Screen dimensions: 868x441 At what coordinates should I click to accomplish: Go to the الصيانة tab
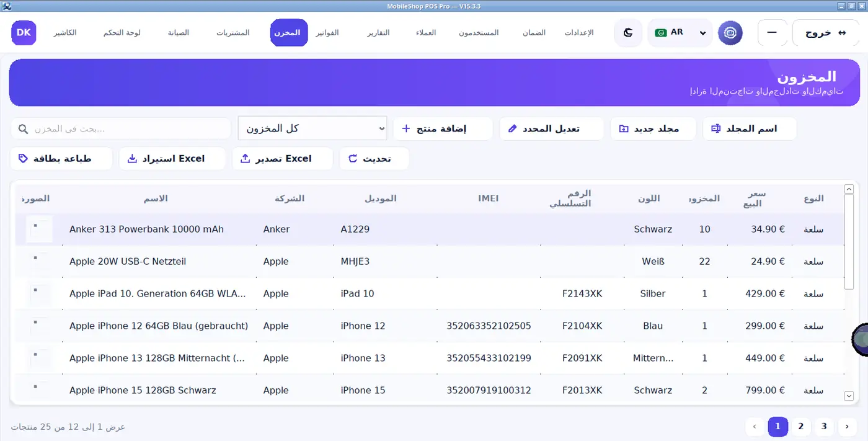pyautogui.click(x=179, y=33)
